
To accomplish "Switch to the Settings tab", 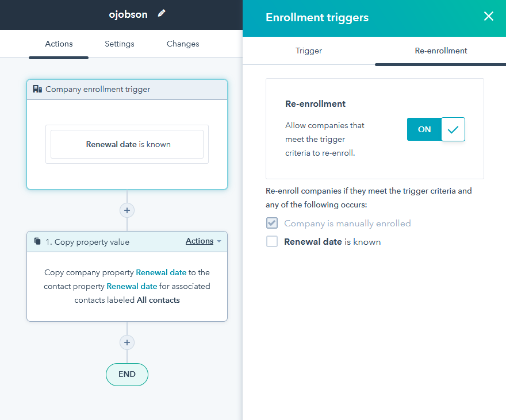I will click(119, 44).
